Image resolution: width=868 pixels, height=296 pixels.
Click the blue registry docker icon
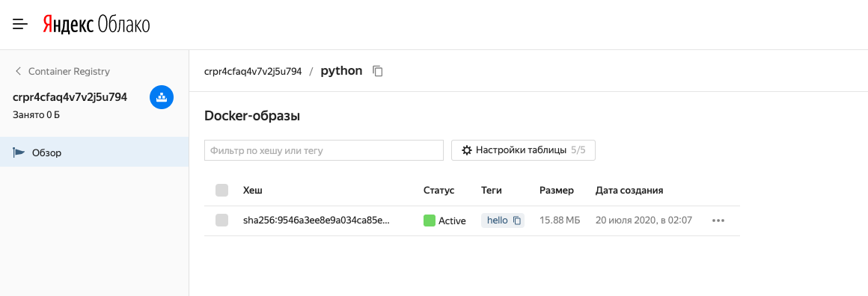click(162, 97)
